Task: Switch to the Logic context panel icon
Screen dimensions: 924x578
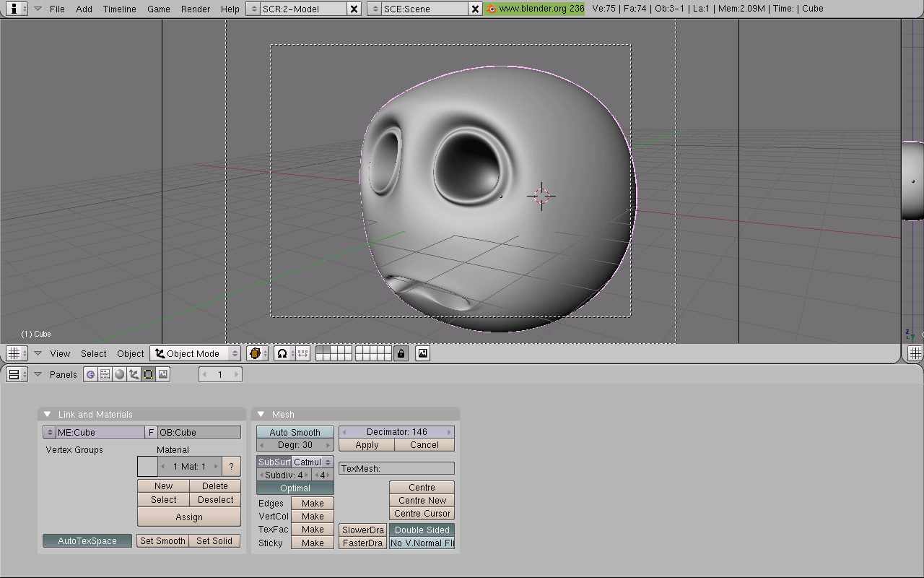Action: [90, 374]
